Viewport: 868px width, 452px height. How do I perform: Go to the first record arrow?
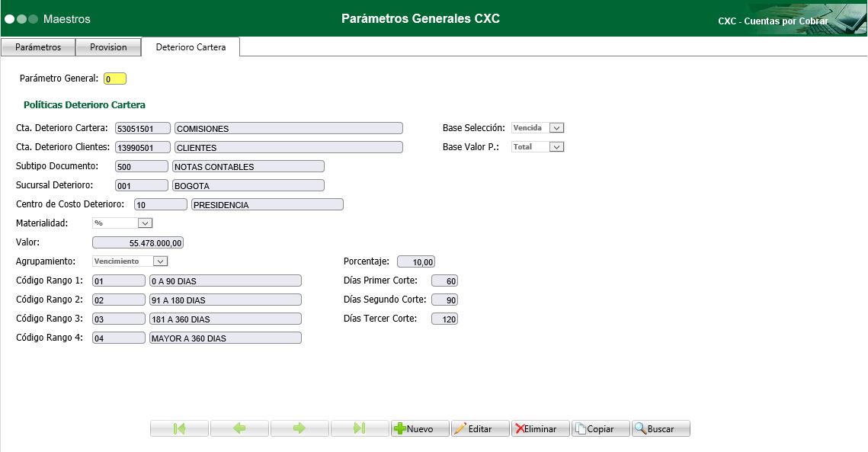point(179,428)
